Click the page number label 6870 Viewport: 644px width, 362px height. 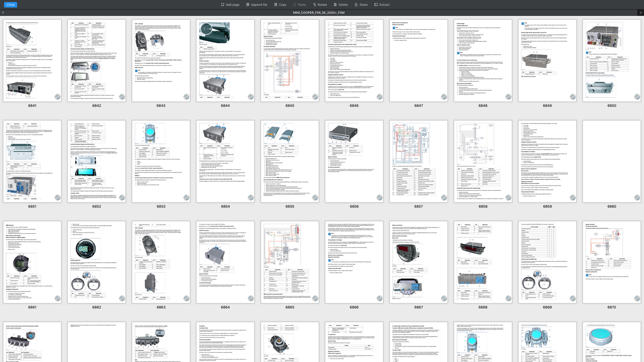[x=612, y=308]
